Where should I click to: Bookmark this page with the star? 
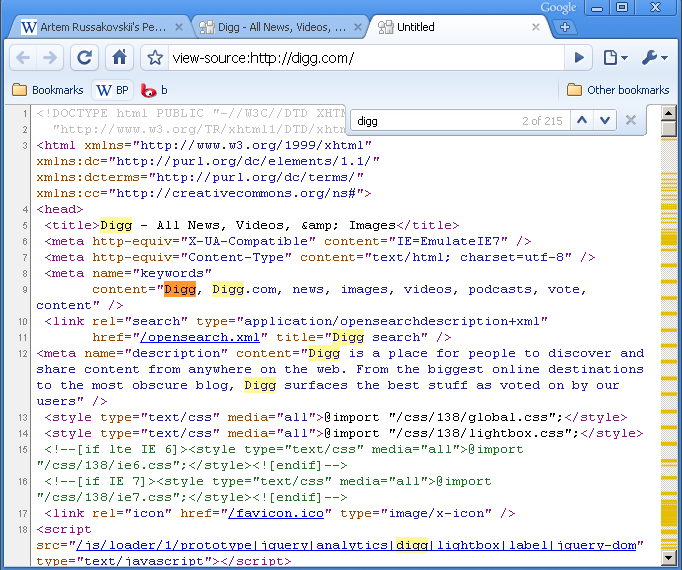click(155, 57)
